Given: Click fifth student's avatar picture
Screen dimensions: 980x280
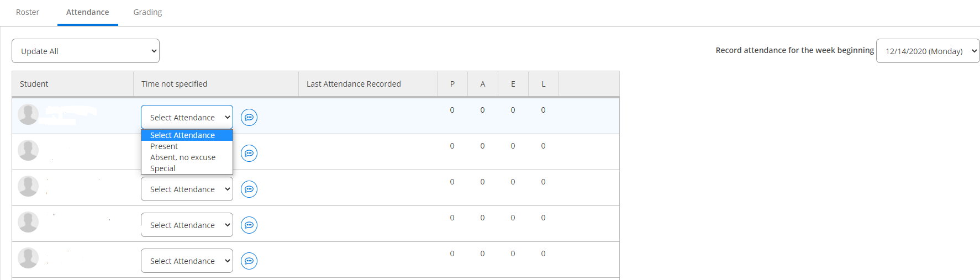Looking at the screenshot, I should (x=28, y=258).
